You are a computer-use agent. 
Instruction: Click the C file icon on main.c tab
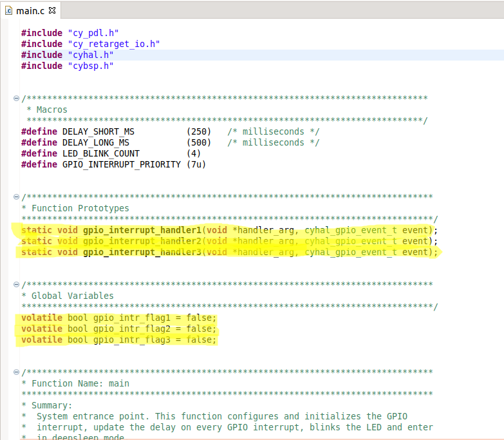[x=8, y=10]
